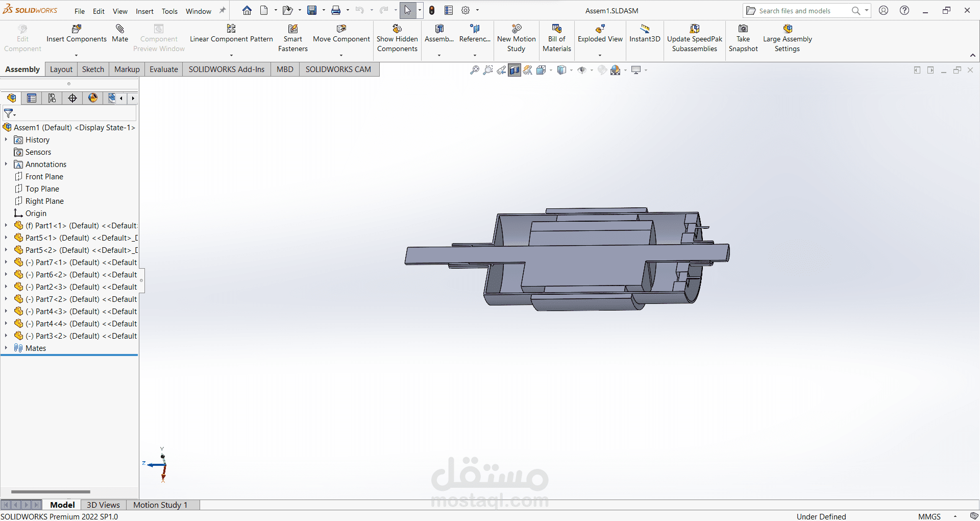
Task: Open the Insert menu
Action: pos(144,11)
